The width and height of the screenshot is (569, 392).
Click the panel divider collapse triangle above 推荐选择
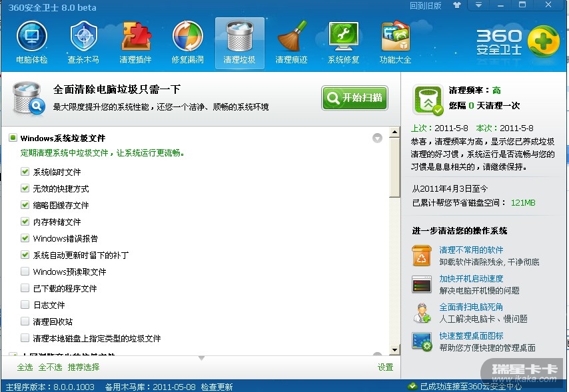(201, 358)
